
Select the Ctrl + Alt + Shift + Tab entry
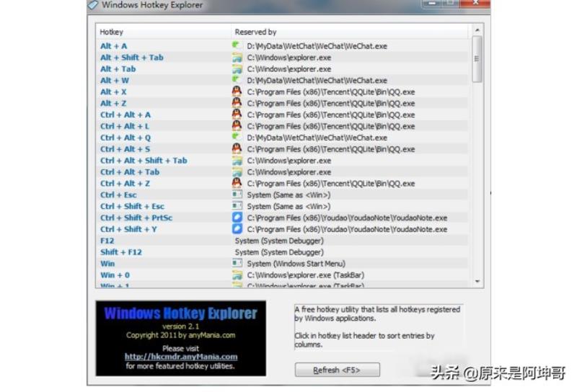(x=144, y=160)
